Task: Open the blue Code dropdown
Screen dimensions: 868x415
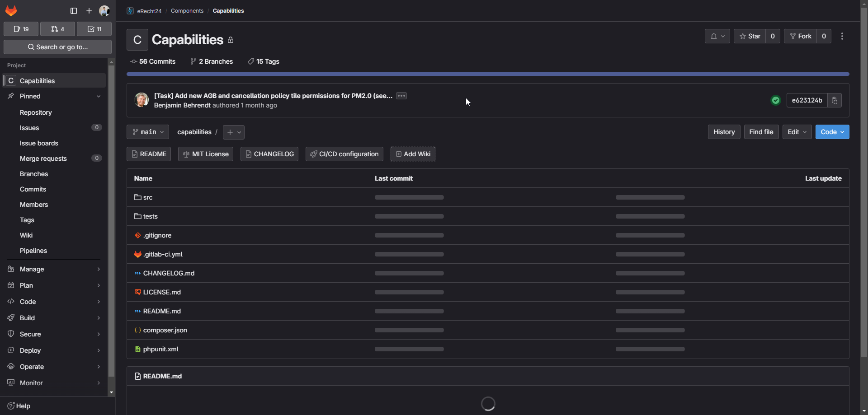Action: point(832,132)
